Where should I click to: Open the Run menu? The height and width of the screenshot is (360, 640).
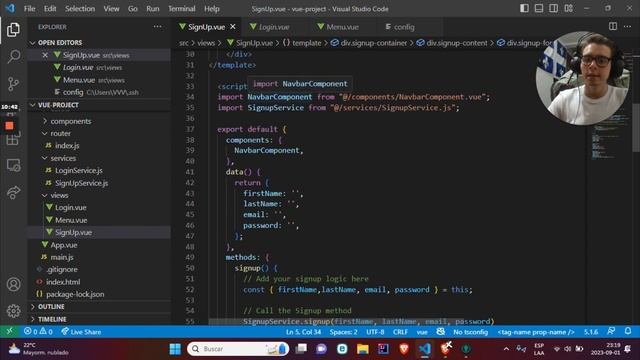(x=153, y=9)
